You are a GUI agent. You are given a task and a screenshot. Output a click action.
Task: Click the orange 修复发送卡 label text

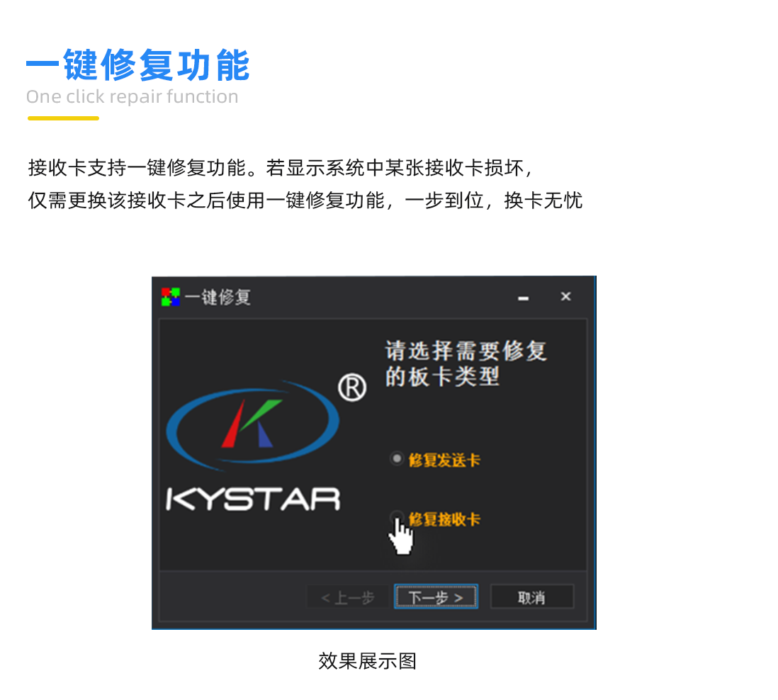pyautogui.click(x=444, y=460)
